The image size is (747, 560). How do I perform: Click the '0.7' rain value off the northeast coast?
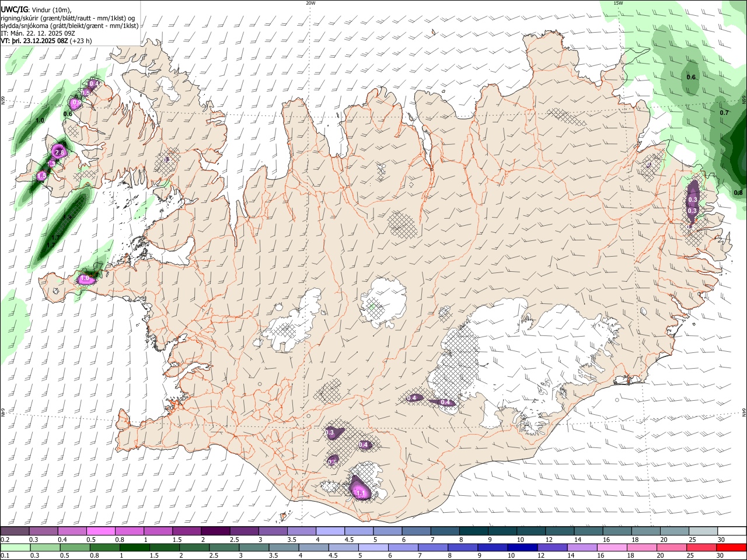click(x=724, y=113)
